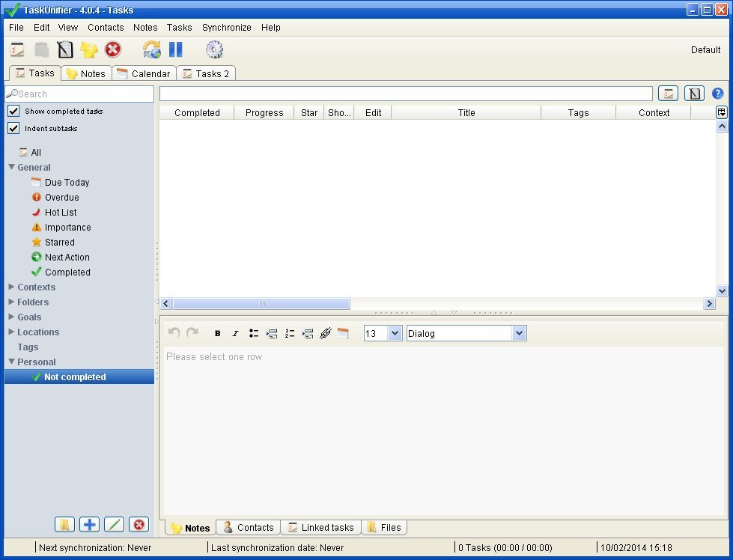Select the Starred filter
733x560 pixels.
[x=59, y=242]
